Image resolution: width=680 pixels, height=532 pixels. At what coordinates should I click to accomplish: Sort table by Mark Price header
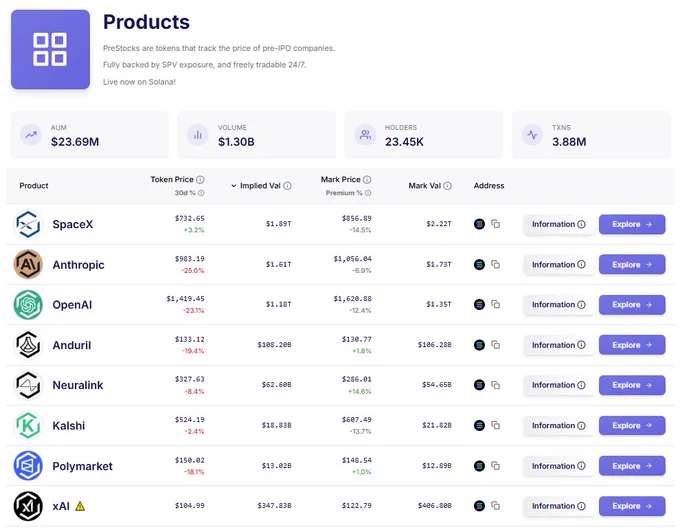pyautogui.click(x=340, y=180)
